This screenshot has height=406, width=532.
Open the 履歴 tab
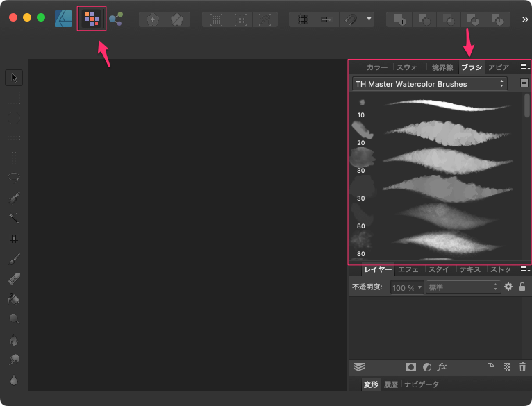pyautogui.click(x=391, y=384)
